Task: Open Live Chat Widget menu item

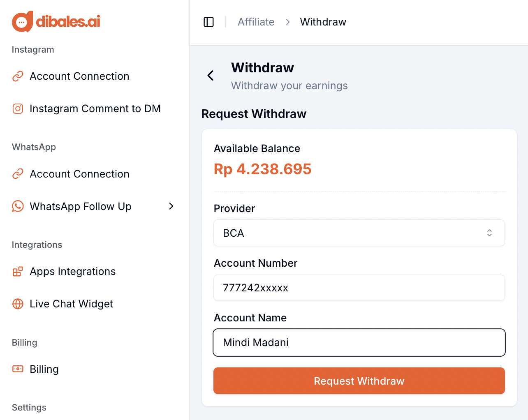Action: [x=71, y=304]
